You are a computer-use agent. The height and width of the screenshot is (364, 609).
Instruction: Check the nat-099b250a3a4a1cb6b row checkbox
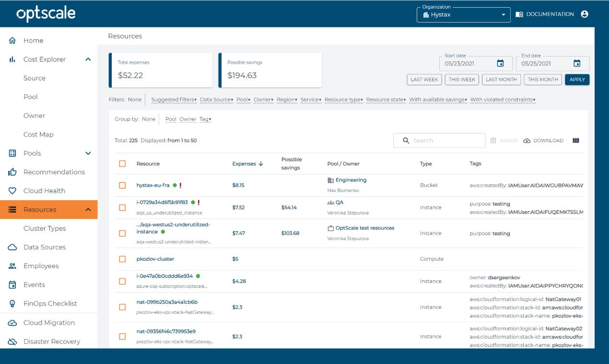(x=122, y=307)
